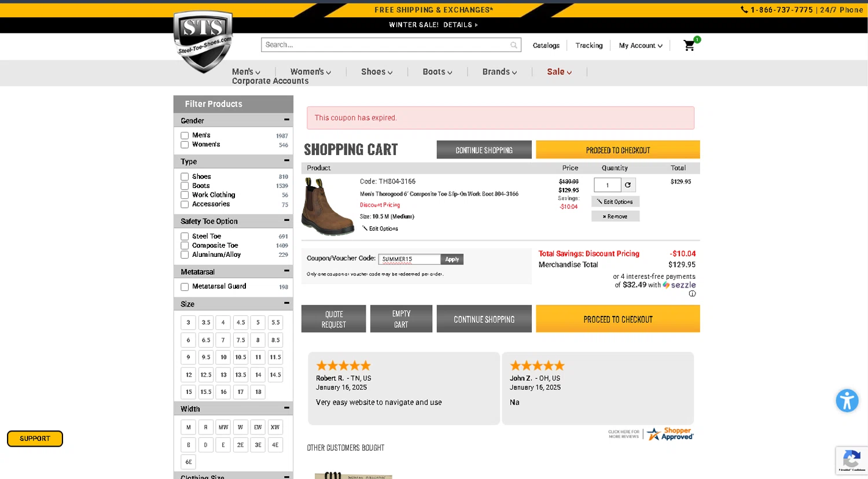Select width 6E filter
This screenshot has width=868, height=479.
click(x=189, y=462)
